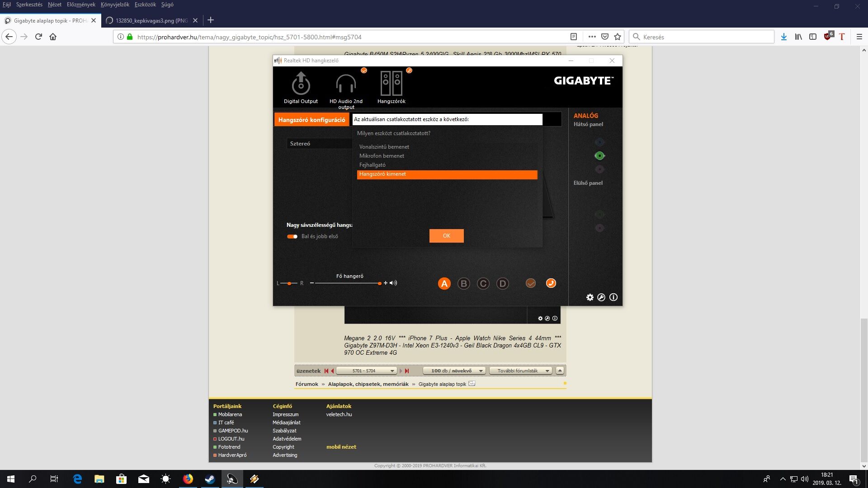Image resolution: width=868 pixels, height=488 pixels.
Task: Select the Digital Output device icon
Action: [x=301, y=84]
